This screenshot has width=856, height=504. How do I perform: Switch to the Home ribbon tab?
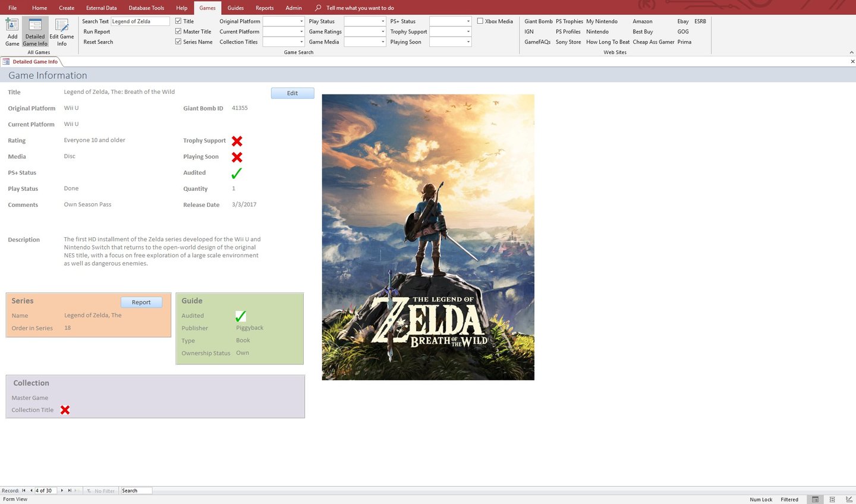click(39, 8)
